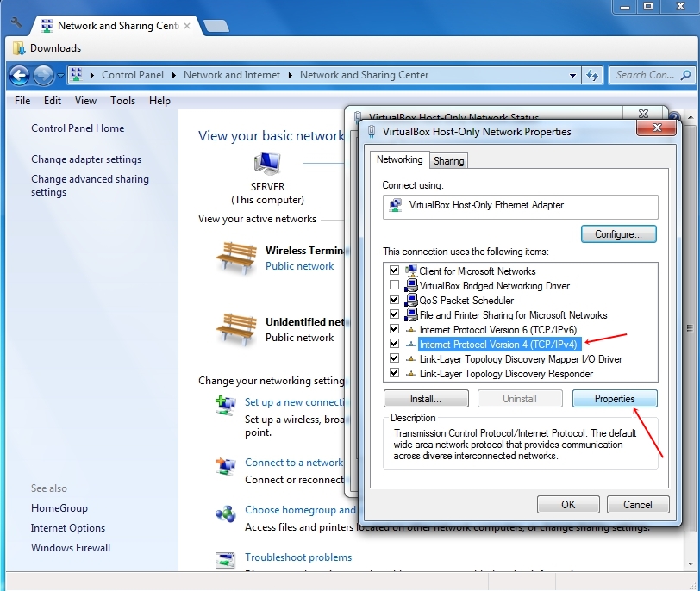Enable VirtualBox Bridged Networking Driver checkbox

(394, 284)
